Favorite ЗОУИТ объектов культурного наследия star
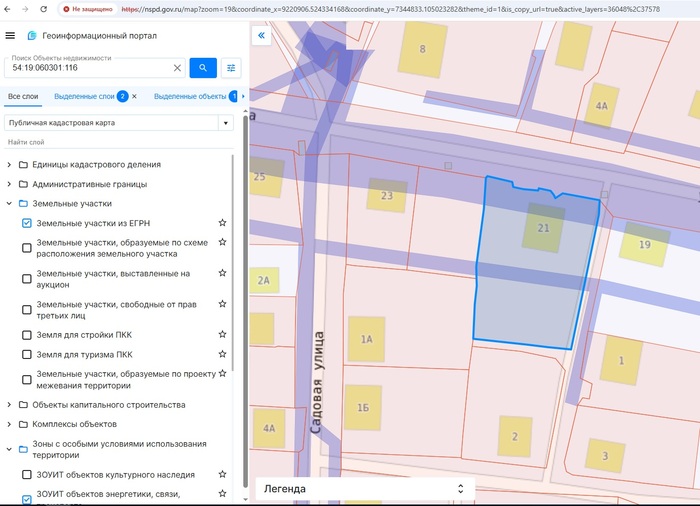 tap(222, 474)
